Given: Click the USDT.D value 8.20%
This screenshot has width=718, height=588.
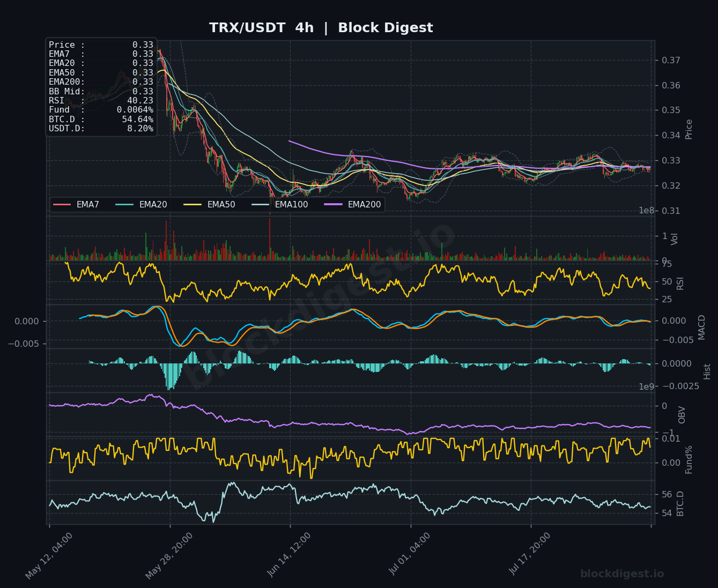Looking at the screenshot, I should coord(140,129).
